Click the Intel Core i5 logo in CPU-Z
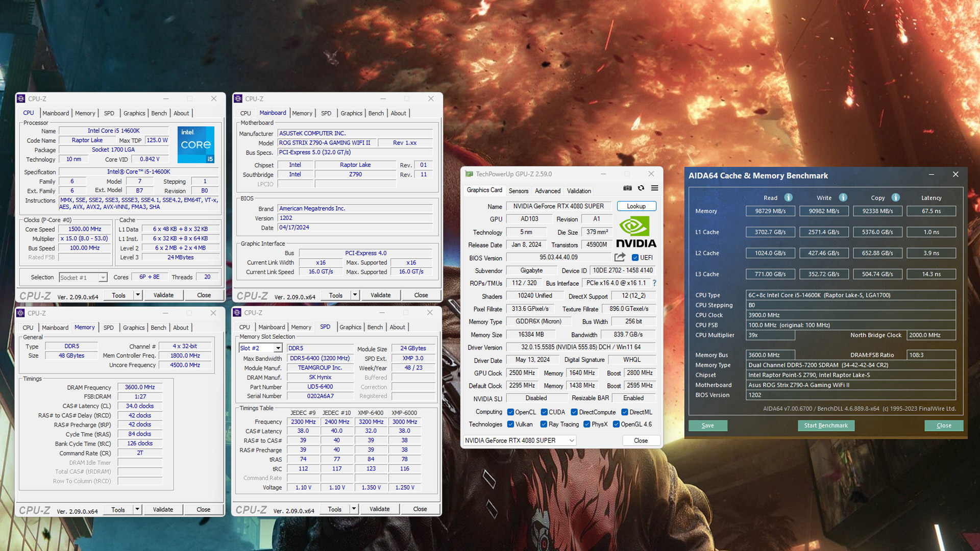This screenshot has height=551, width=980. pos(195,145)
